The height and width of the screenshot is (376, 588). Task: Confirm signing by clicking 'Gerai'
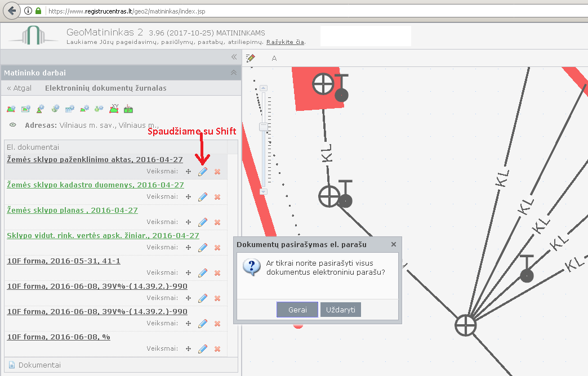point(297,310)
